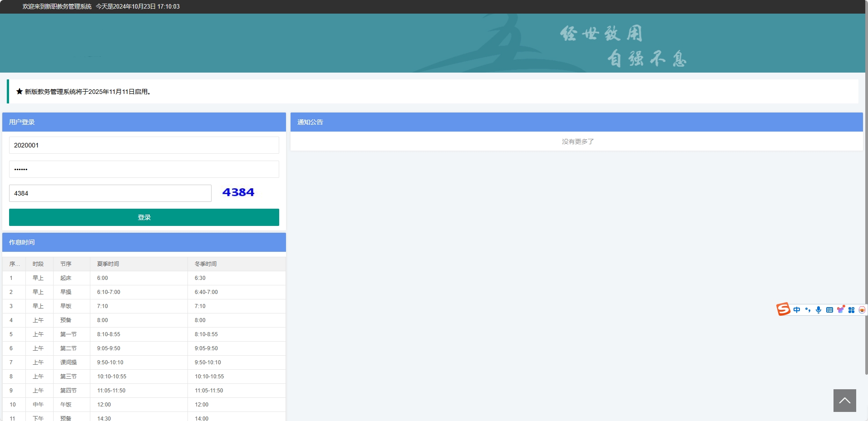The image size is (868, 421).
Task: Click the 没有更多了 text
Action: [x=578, y=142]
